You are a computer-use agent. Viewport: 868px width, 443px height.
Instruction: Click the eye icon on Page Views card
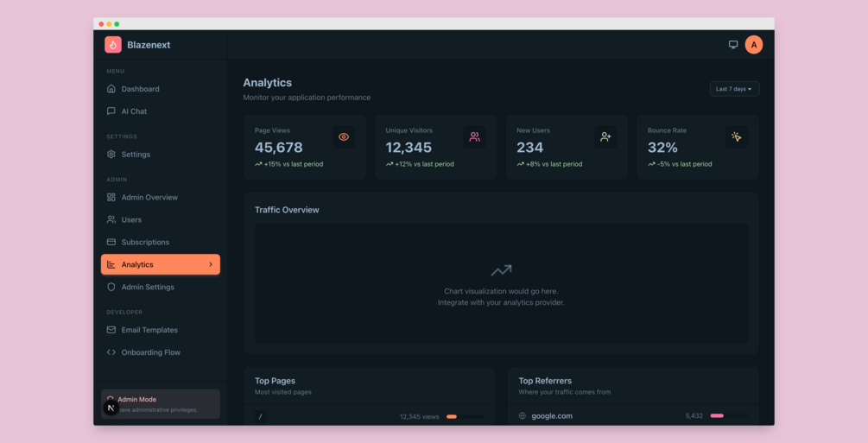pos(344,136)
